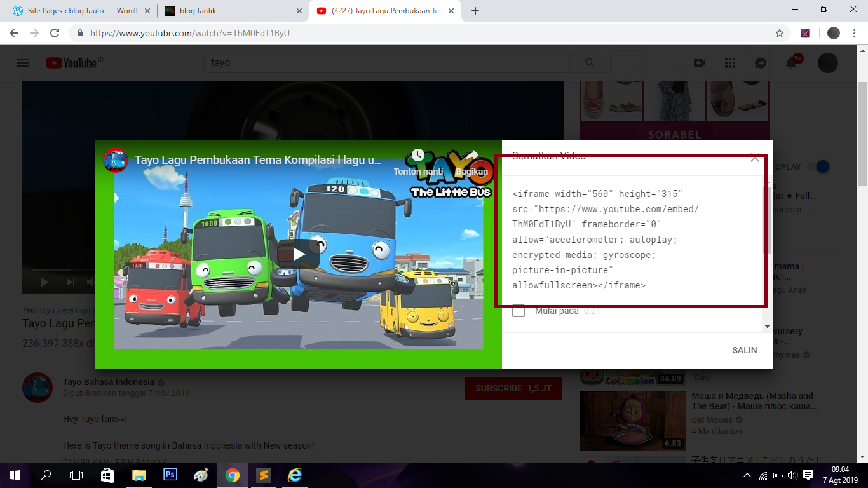Screen dimensions: 868x488
Task: Bookmark this page with star icon
Action: coord(780,33)
